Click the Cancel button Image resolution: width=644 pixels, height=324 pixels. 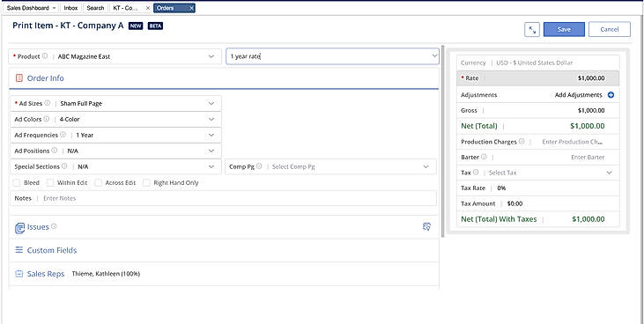(610, 30)
